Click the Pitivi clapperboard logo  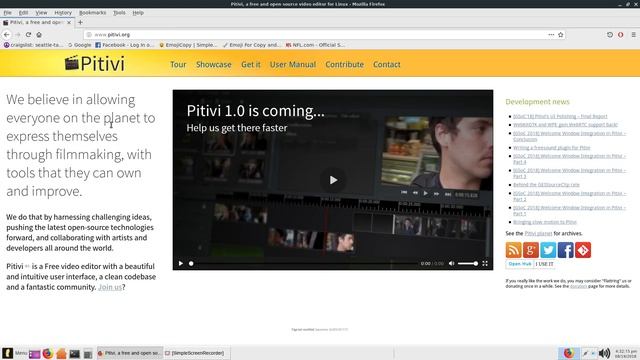(95, 63)
